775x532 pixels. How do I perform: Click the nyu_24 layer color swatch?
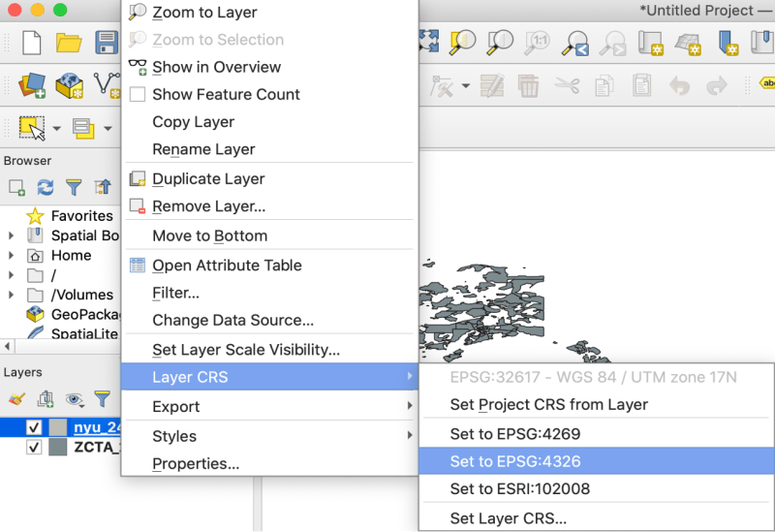tap(58, 427)
